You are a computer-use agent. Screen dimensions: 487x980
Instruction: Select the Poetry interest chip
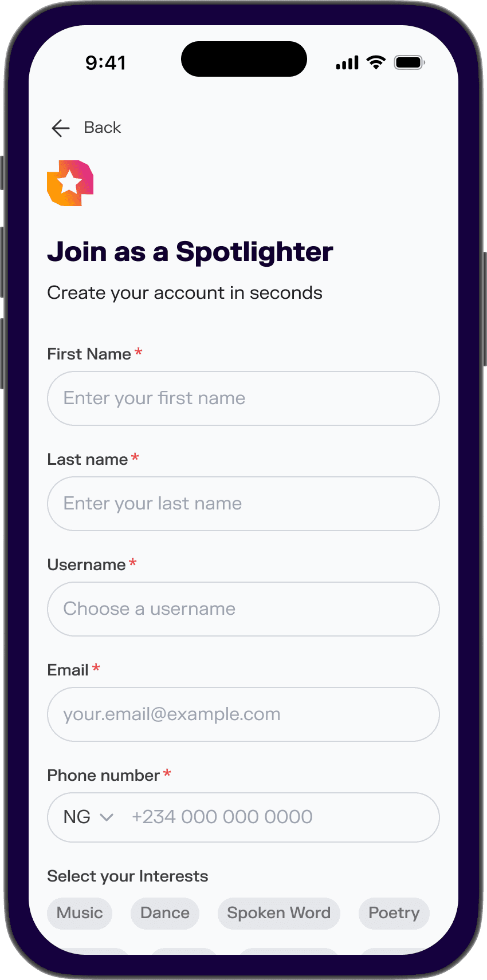coord(394,913)
